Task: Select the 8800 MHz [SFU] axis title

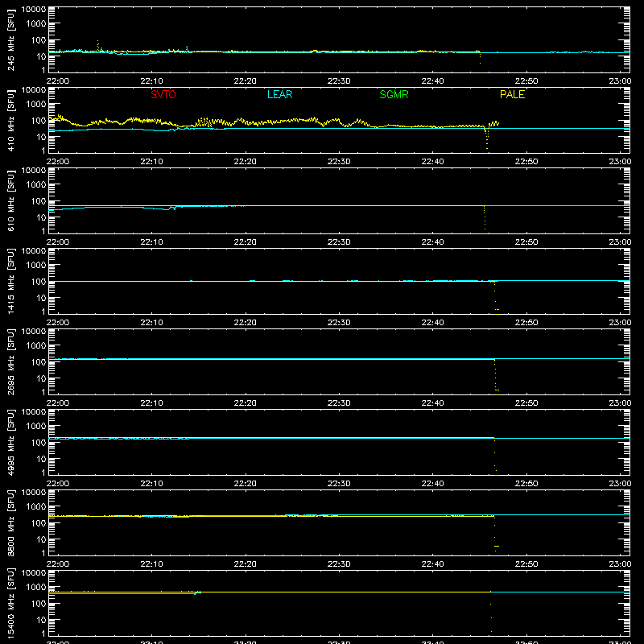Action: 10,523
